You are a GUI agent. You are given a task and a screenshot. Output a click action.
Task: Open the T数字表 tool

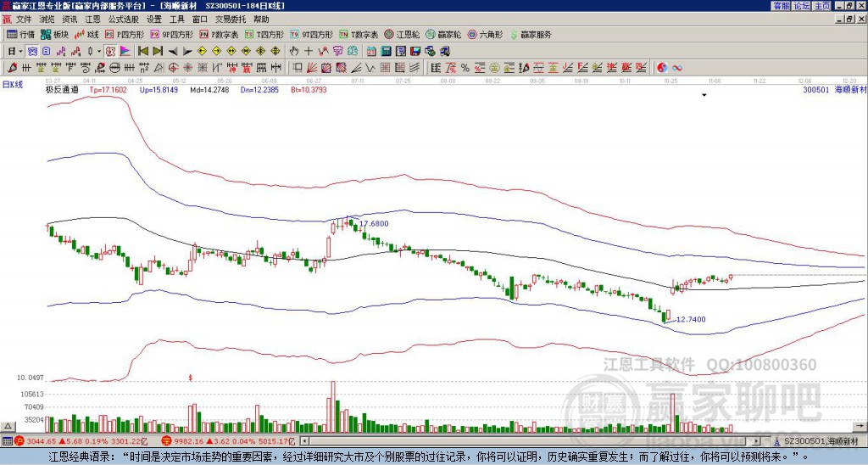pos(359,34)
